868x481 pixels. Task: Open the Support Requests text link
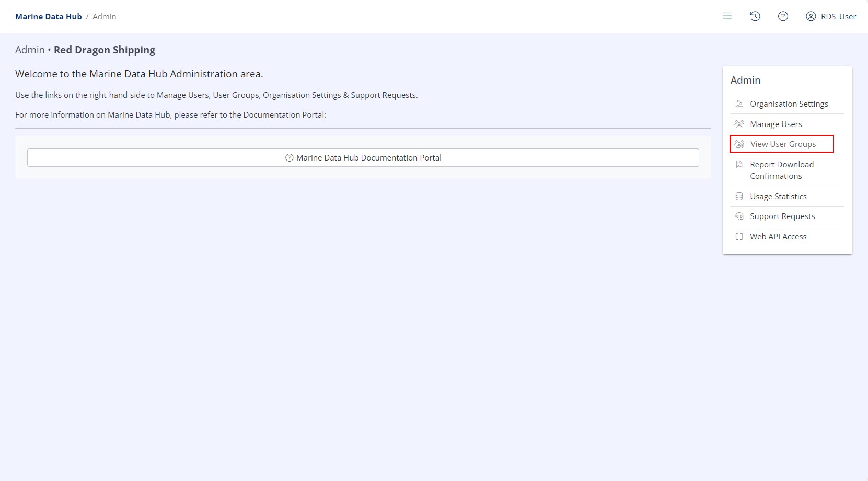[782, 216]
